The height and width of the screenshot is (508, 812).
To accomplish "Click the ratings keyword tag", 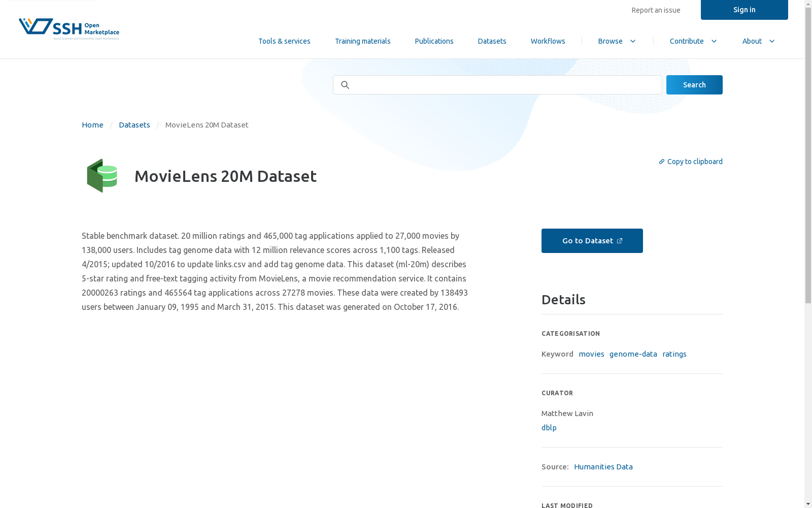I will [674, 354].
